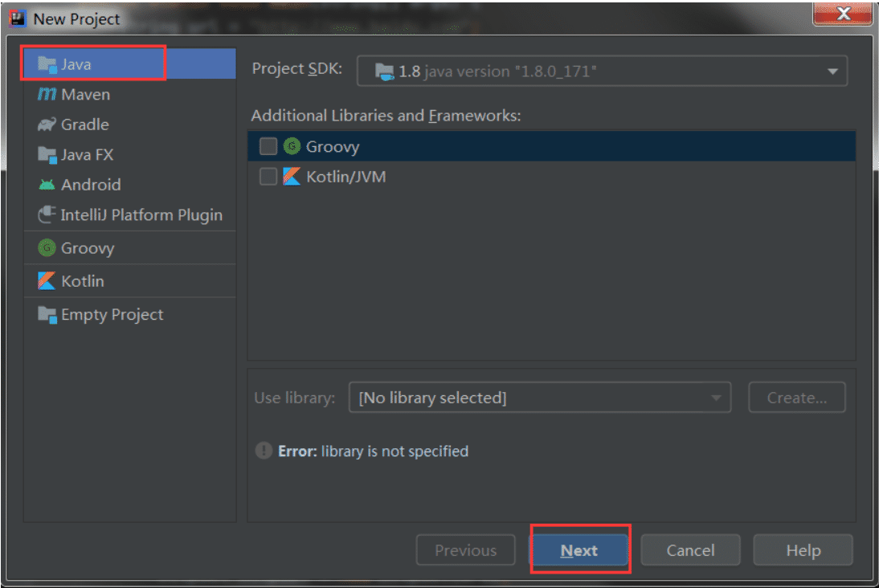This screenshot has width=879, height=588.
Task: Select Kotlin/JVM row in frameworks list
Action: pos(345,177)
